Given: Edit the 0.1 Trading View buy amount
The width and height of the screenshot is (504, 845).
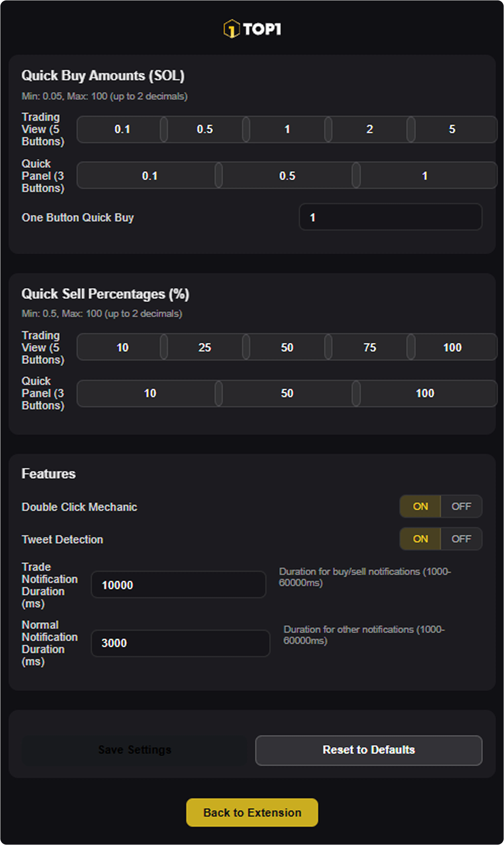Looking at the screenshot, I should pos(123,129).
